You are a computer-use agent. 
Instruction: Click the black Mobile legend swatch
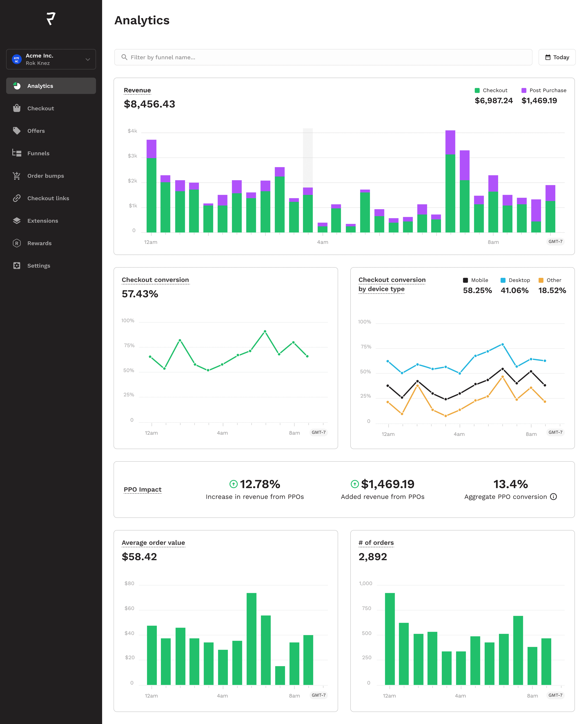pyautogui.click(x=465, y=280)
